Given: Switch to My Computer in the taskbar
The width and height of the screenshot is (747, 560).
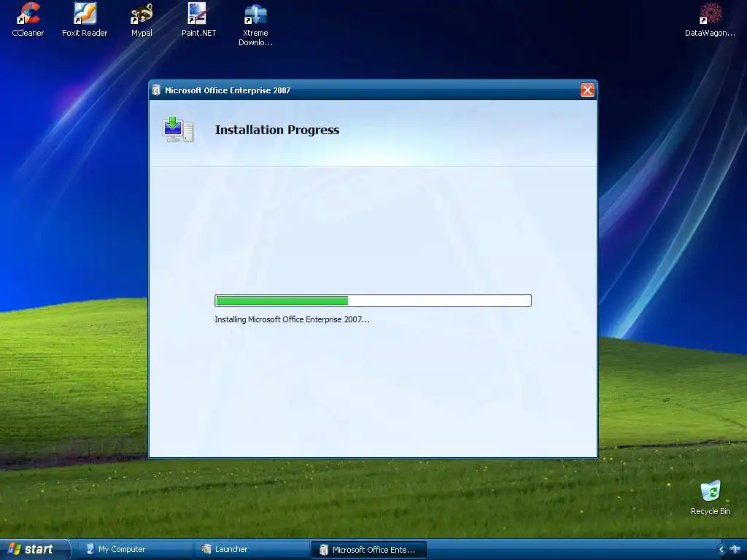Looking at the screenshot, I should pos(133,549).
